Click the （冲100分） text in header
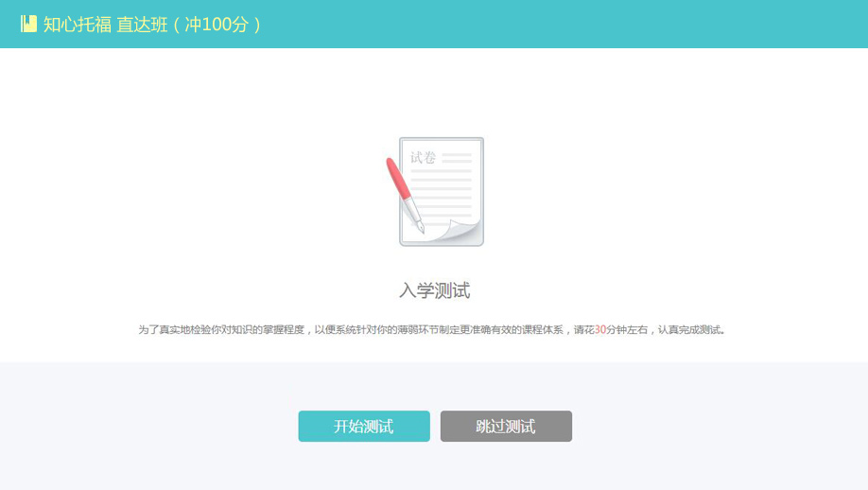868x490 pixels. 217,25
